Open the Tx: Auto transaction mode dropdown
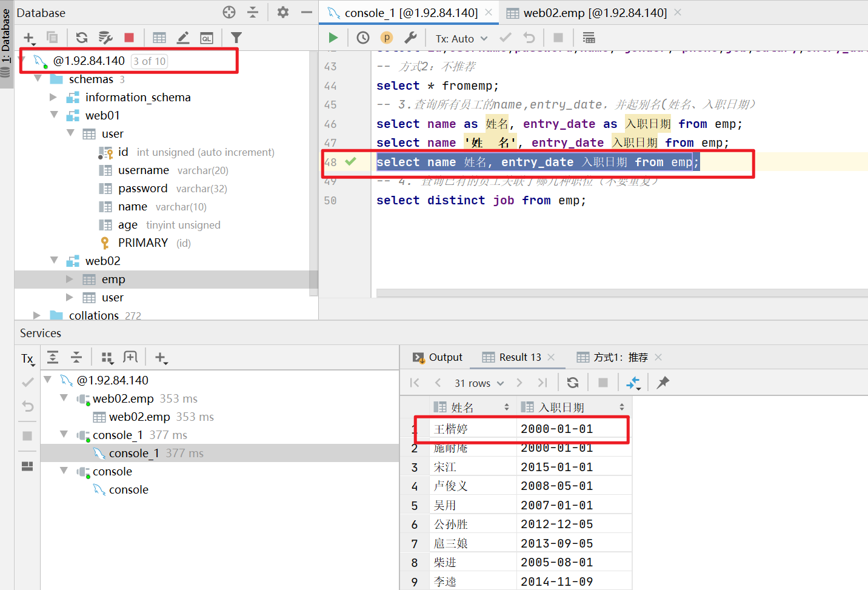This screenshot has width=868, height=590. [x=461, y=39]
